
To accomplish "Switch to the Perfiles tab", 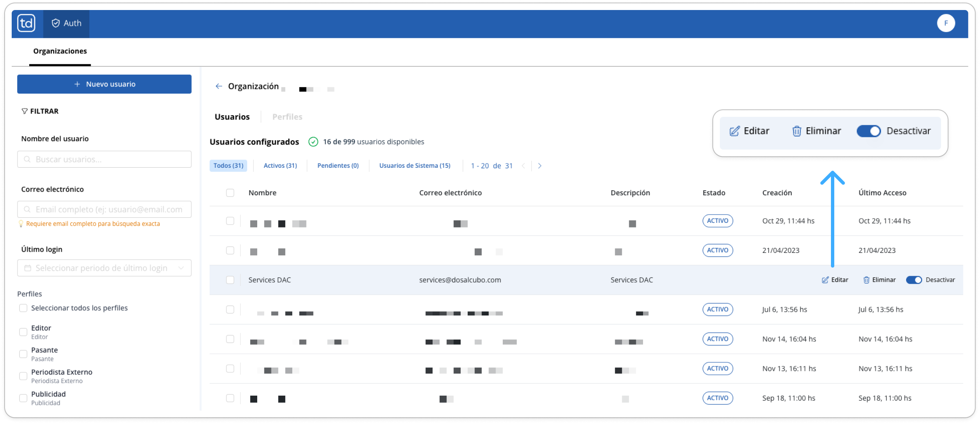I will tap(287, 117).
